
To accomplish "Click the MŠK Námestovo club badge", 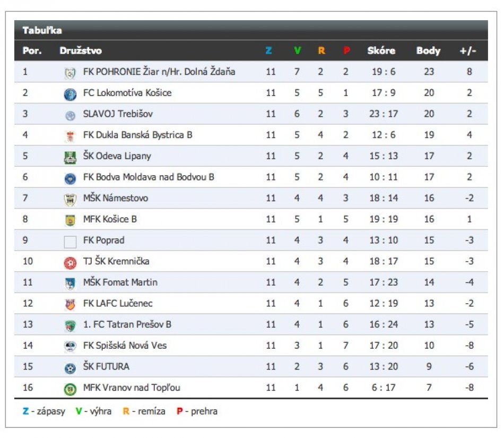I will 70,199.
